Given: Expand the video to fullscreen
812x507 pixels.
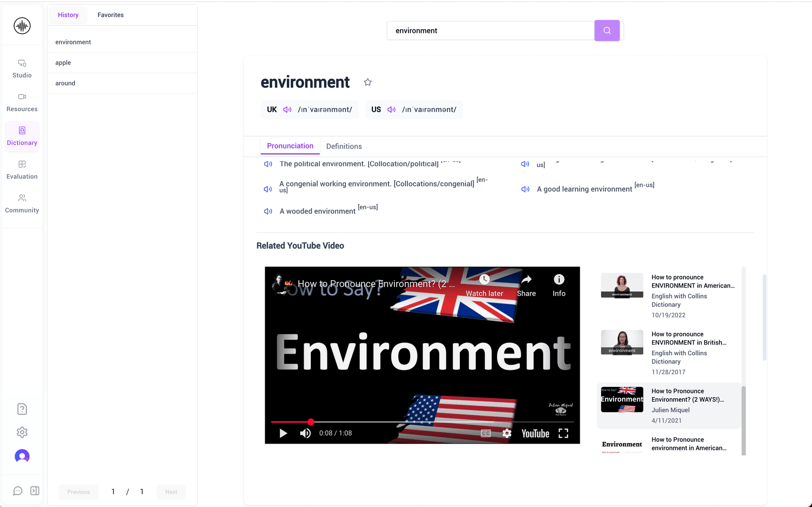Looking at the screenshot, I should (x=563, y=433).
